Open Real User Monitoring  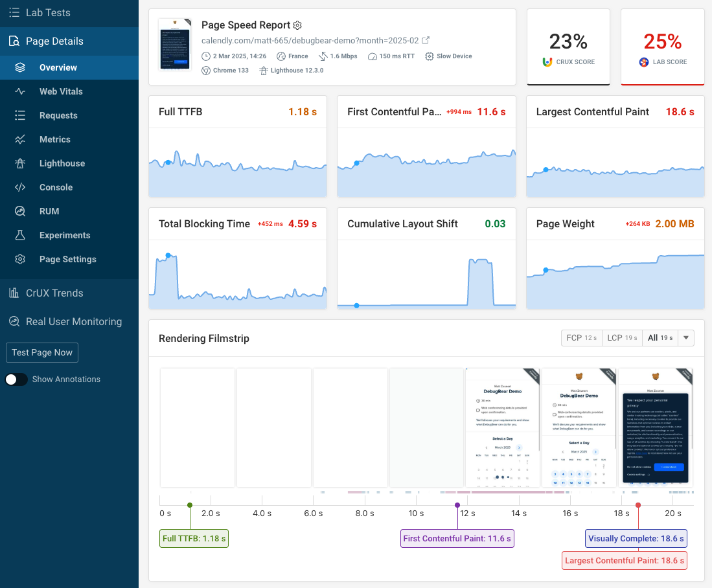pos(73,321)
